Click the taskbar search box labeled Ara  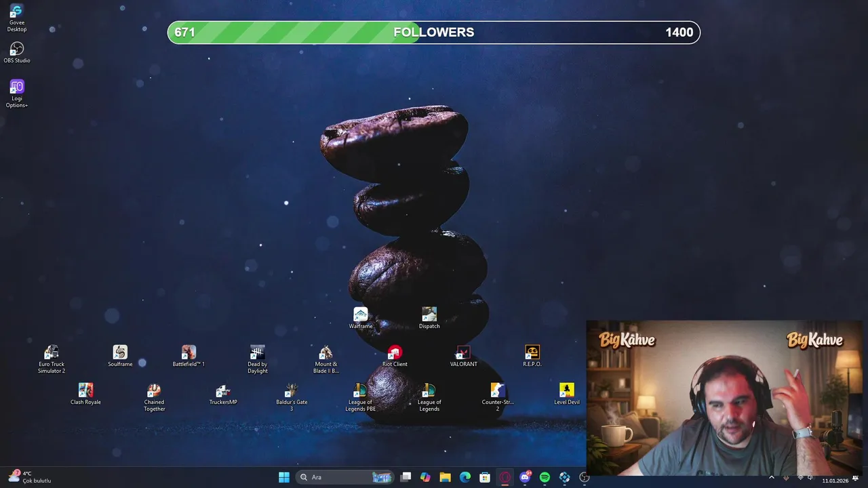346,477
